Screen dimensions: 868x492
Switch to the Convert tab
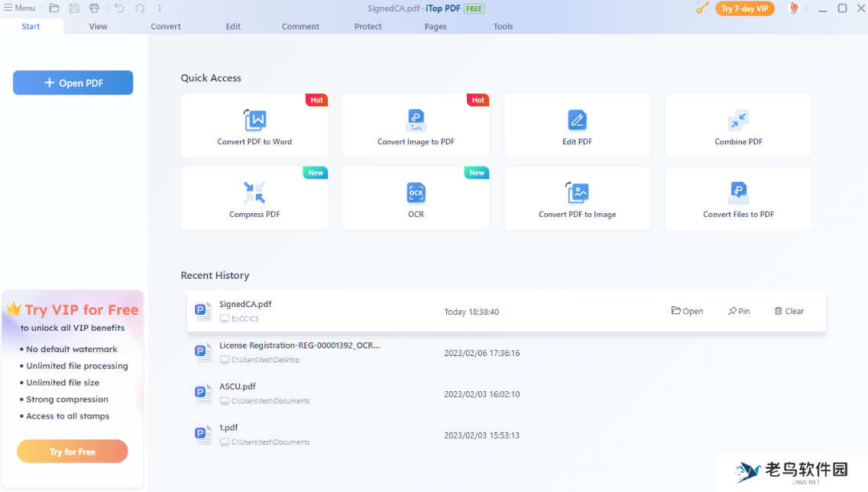coord(166,27)
